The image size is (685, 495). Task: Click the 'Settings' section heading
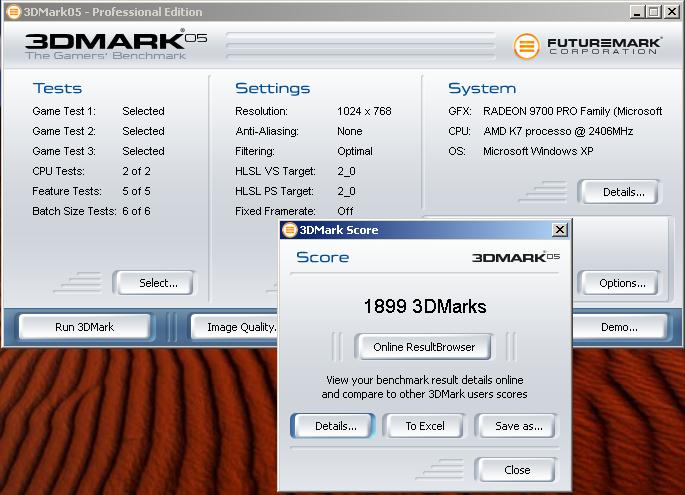273,89
